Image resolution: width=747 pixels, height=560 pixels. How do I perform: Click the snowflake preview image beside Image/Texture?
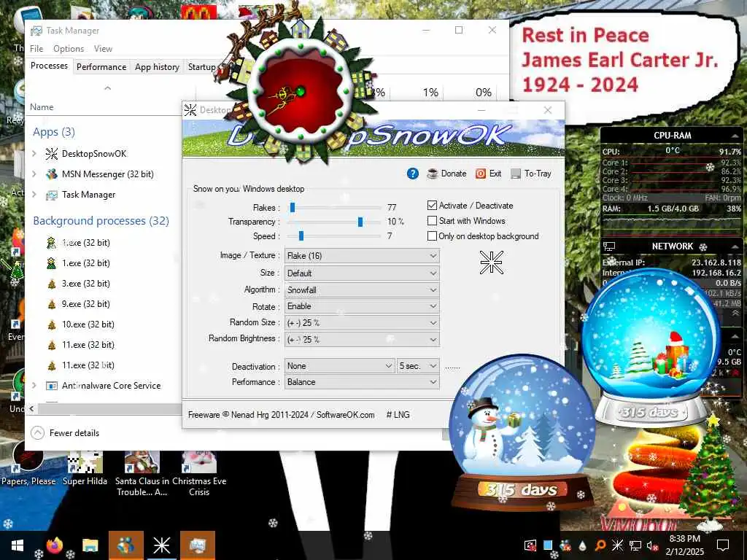click(x=491, y=262)
